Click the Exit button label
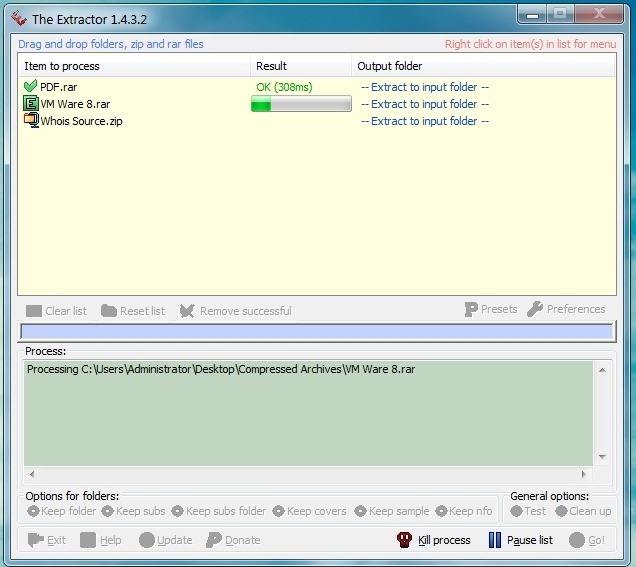 coord(56,540)
